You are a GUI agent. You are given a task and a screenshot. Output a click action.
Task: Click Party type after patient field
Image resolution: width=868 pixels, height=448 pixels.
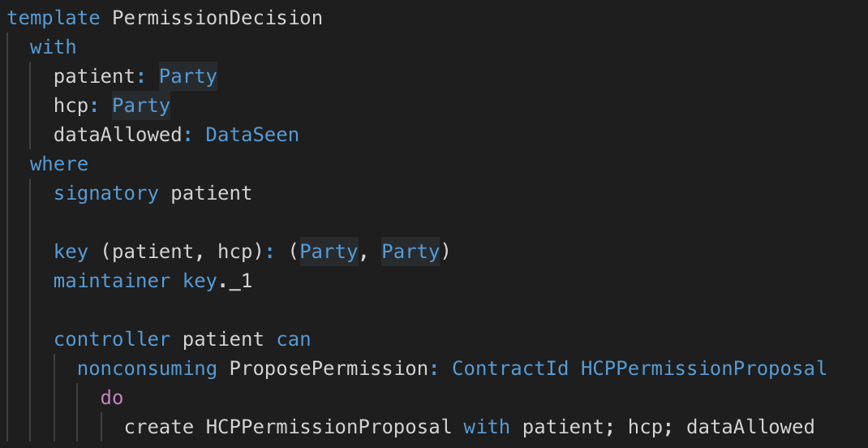(187, 76)
